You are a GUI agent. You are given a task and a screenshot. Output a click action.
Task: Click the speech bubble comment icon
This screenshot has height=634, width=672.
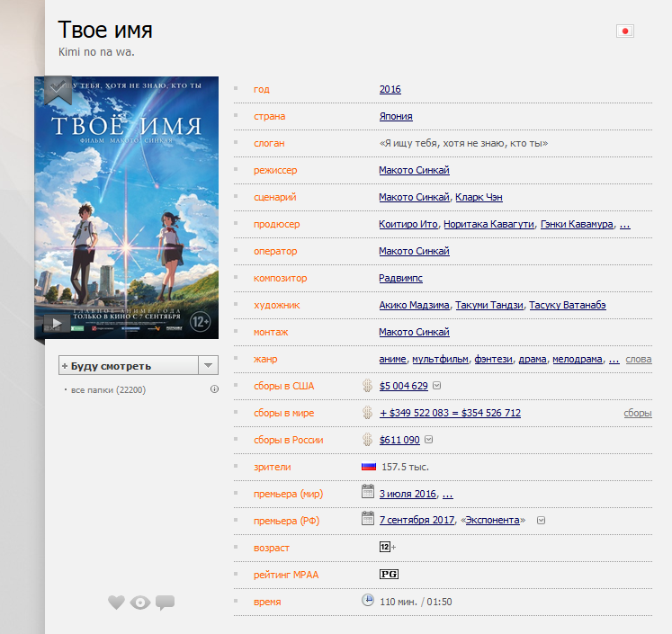point(165,603)
